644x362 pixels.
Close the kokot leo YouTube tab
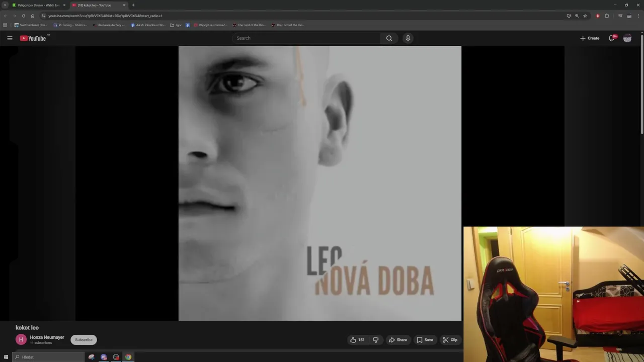pos(124,5)
